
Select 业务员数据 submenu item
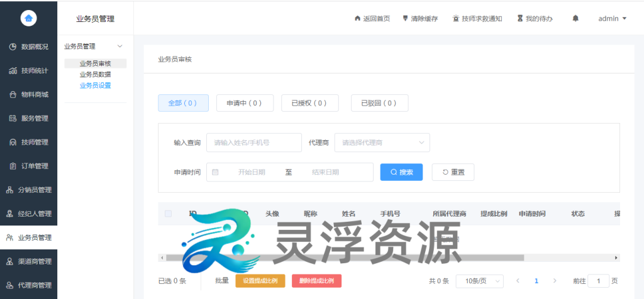coord(96,74)
